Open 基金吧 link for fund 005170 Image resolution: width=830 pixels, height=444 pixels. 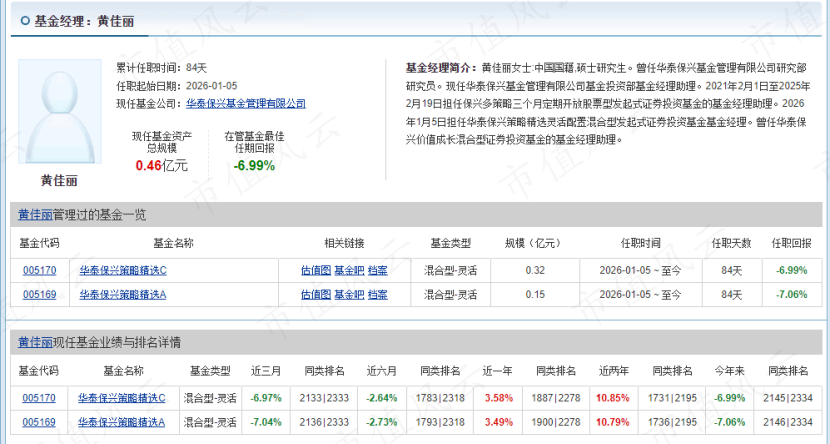[348, 270]
